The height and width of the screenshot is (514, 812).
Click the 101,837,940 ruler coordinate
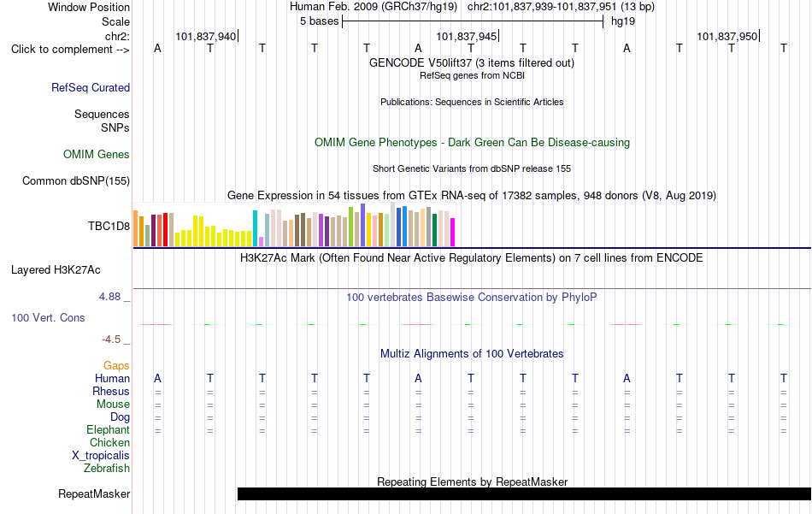pos(206,36)
